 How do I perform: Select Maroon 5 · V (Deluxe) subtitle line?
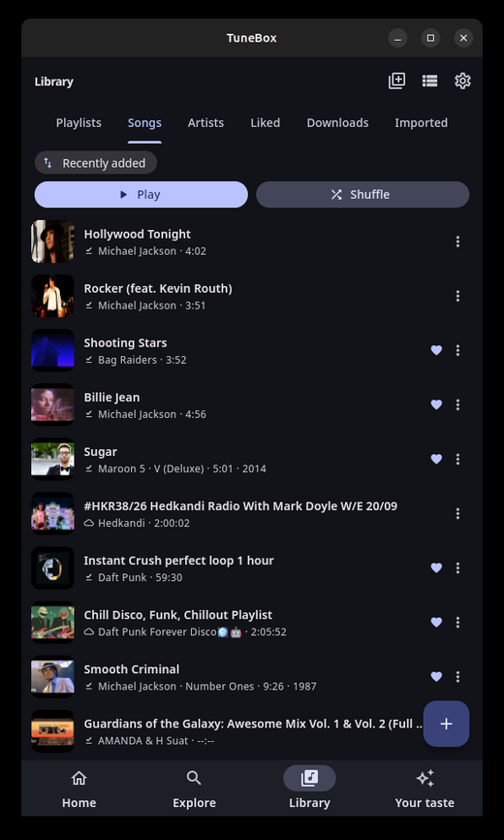point(182,468)
